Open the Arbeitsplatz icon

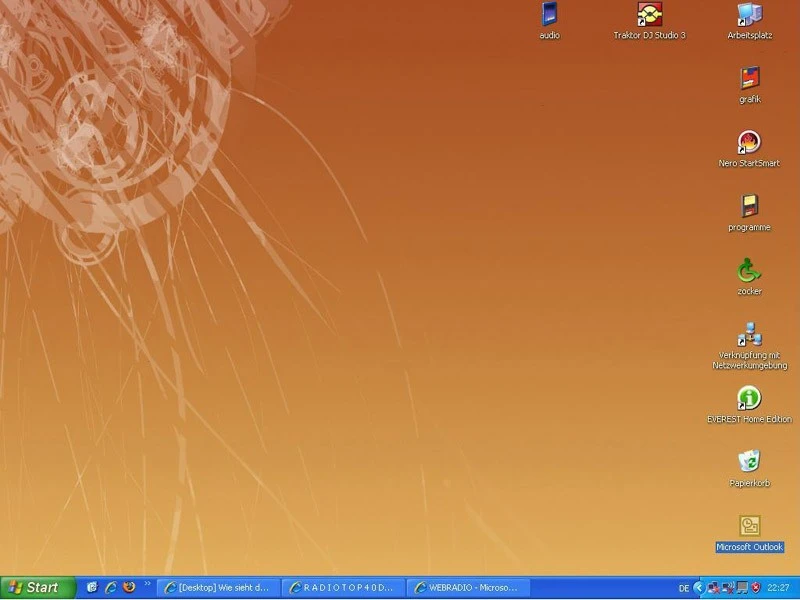point(748,17)
